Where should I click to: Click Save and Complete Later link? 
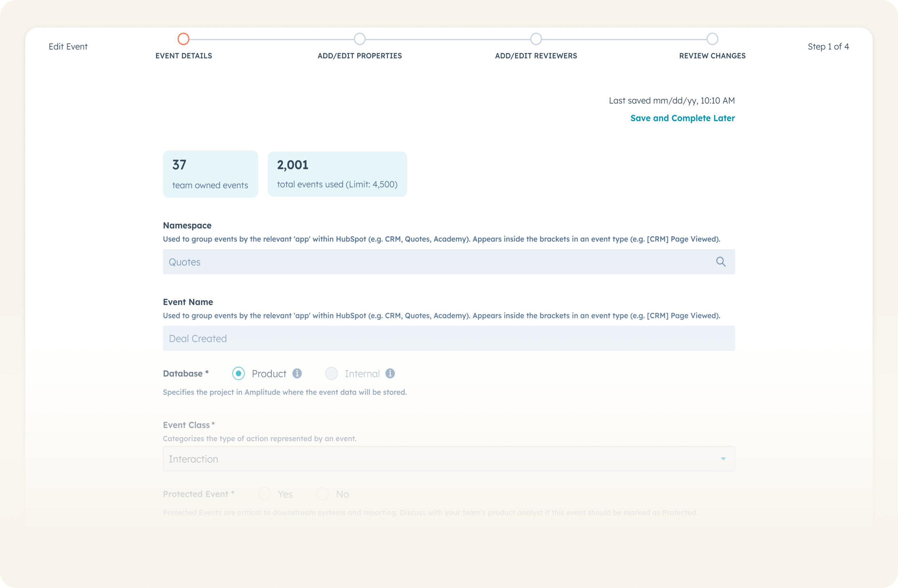point(682,118)
